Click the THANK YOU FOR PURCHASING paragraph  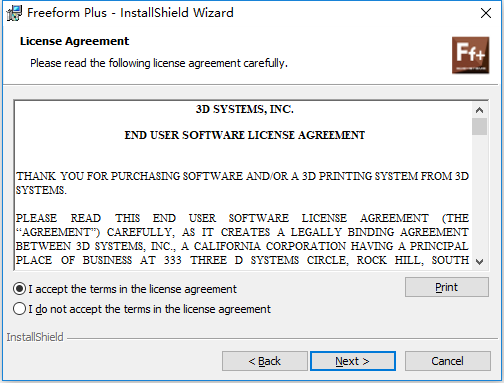click(x=242, y=183)
